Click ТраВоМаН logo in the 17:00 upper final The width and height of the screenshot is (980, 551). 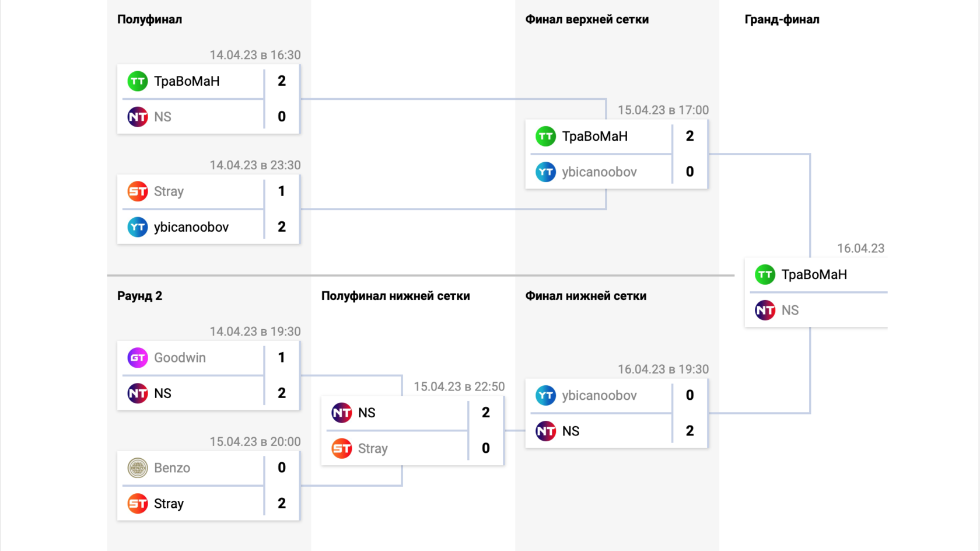click(545, 137)
